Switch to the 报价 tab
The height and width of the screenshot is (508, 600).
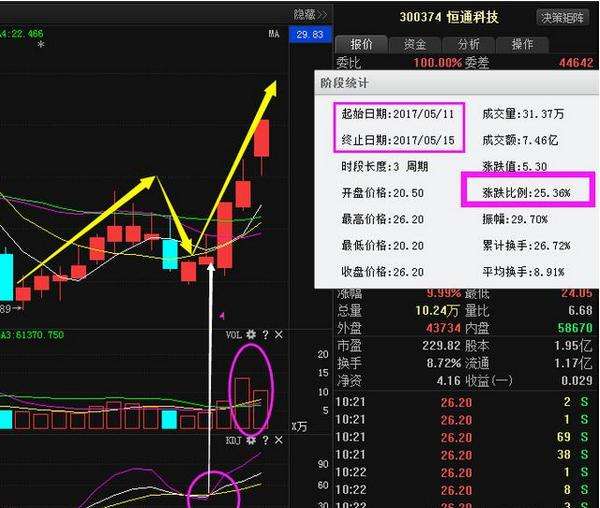pos(360,45)
